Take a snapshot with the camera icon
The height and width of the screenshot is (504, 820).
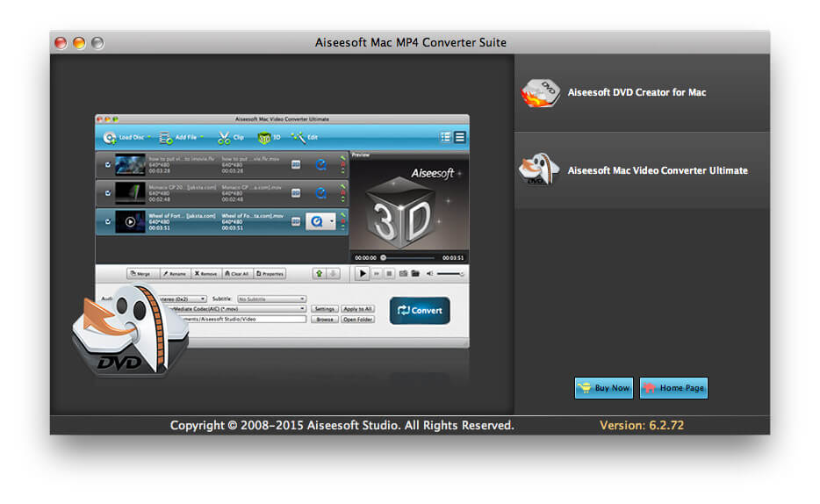pos(403,273)
